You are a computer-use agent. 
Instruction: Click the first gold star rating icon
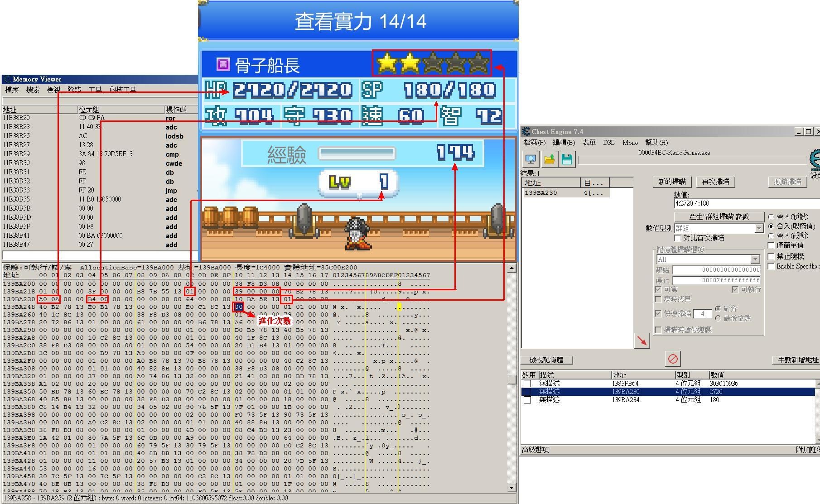386,63
